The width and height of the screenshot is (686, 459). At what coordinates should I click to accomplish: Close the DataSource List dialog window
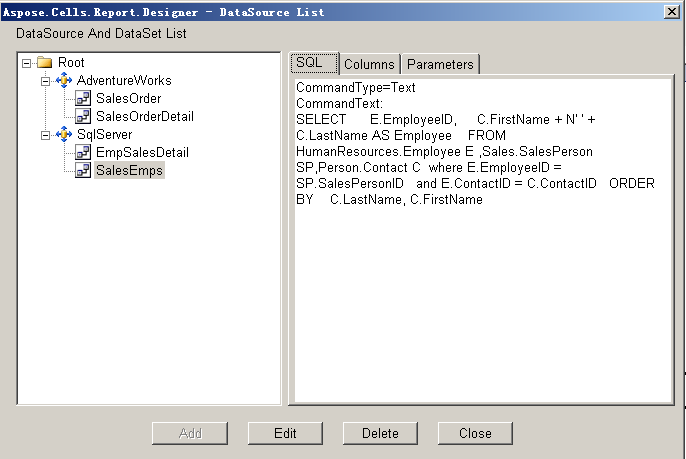pos(672,11)
